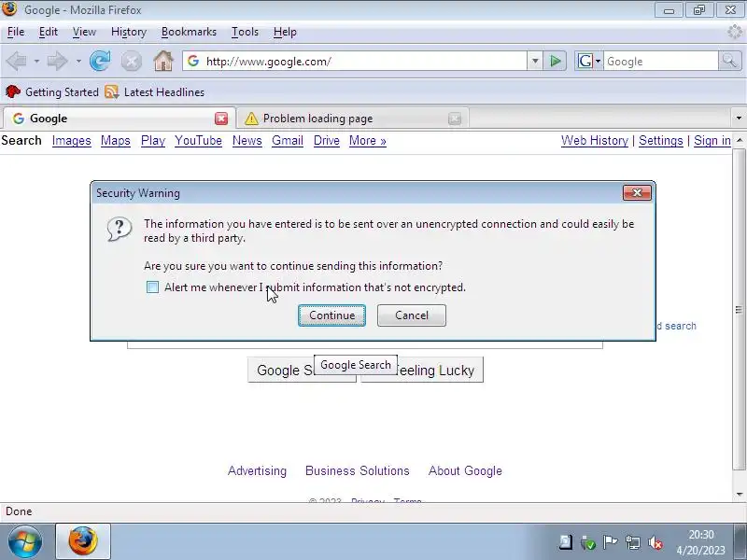Click the Stop loading button
Viewport: 747px width, 560px height.
point(131,62)
